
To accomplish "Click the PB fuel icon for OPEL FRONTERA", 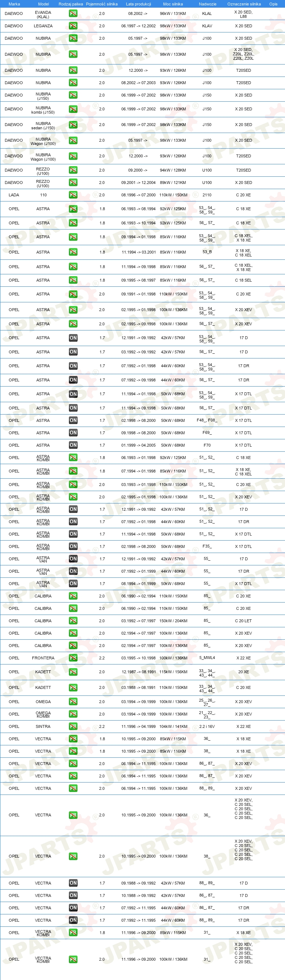I will click(73, 658).
